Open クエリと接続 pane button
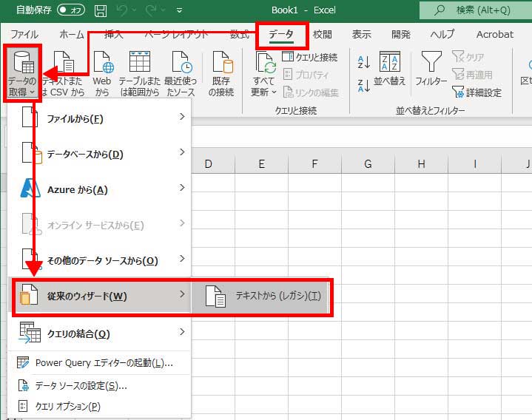The height and width of the screenshot is (420, 532). [310, 57]
